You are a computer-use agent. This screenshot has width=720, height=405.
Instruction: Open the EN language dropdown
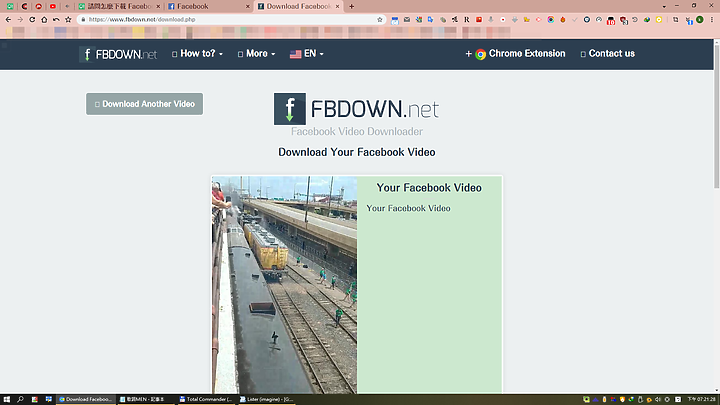[307, 54]
